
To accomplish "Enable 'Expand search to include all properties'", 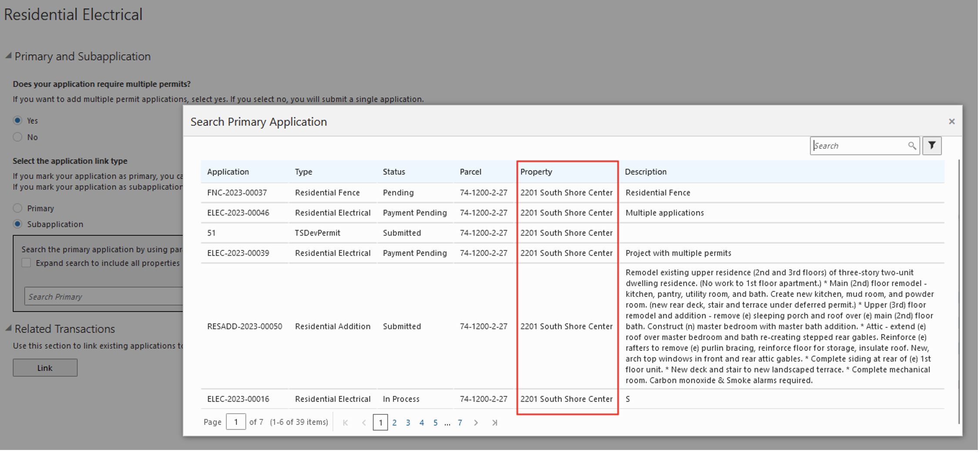I will [x=26, y=263].
